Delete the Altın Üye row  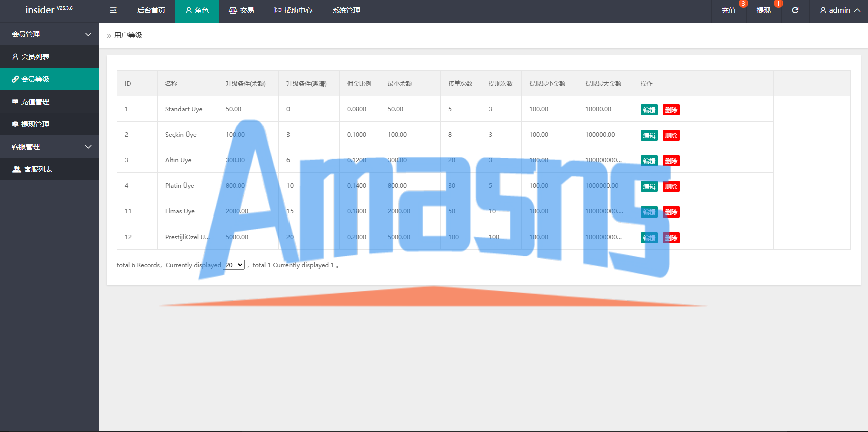(671, 161)
